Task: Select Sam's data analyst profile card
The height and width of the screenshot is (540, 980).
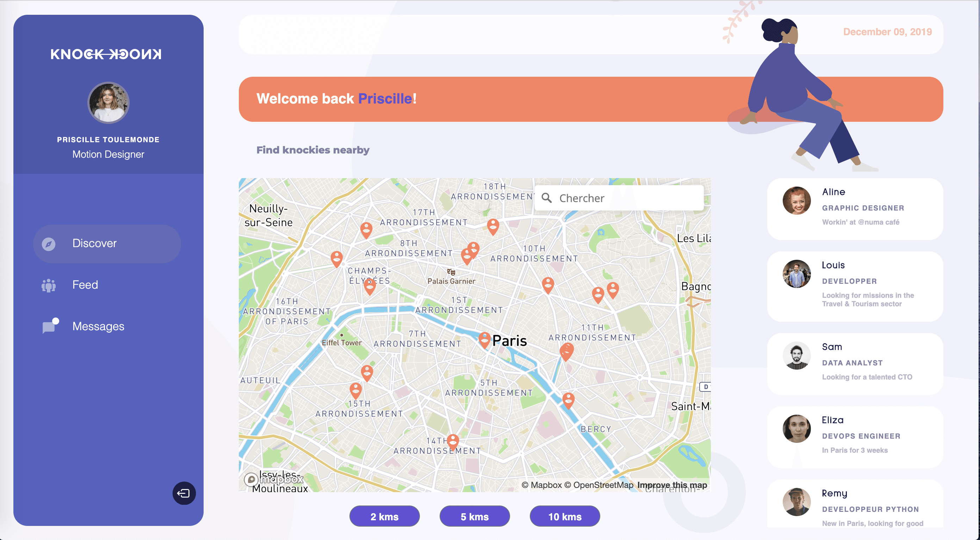Action: pos(855,364)
